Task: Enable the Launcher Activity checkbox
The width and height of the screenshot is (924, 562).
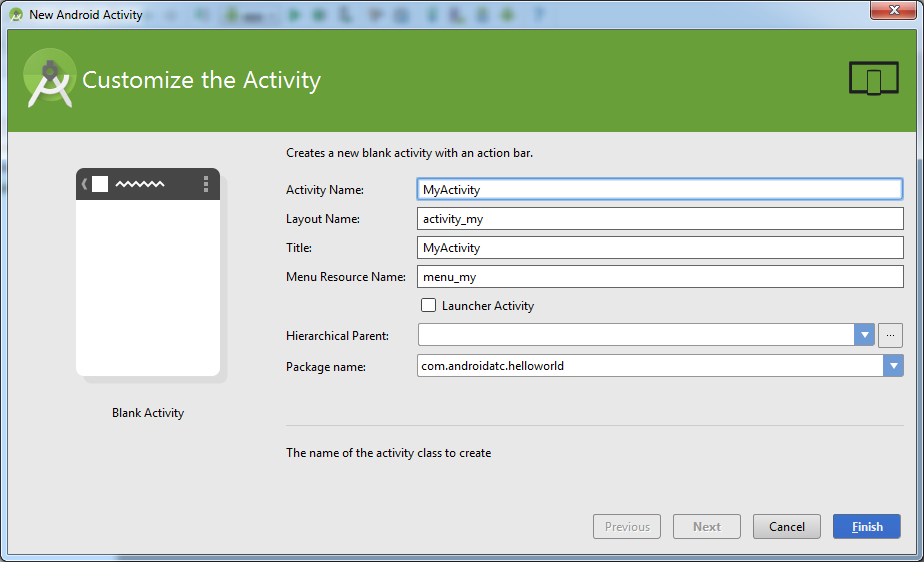Action: click(x=428, y=305)
